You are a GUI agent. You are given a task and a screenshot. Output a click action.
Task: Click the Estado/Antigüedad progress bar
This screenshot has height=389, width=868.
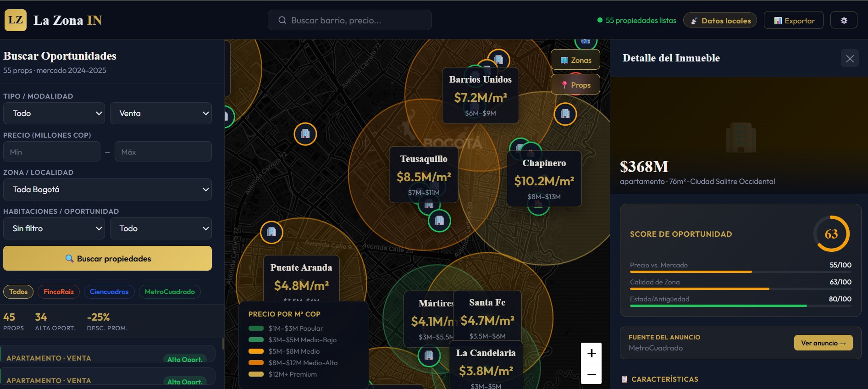coord(741,306)
